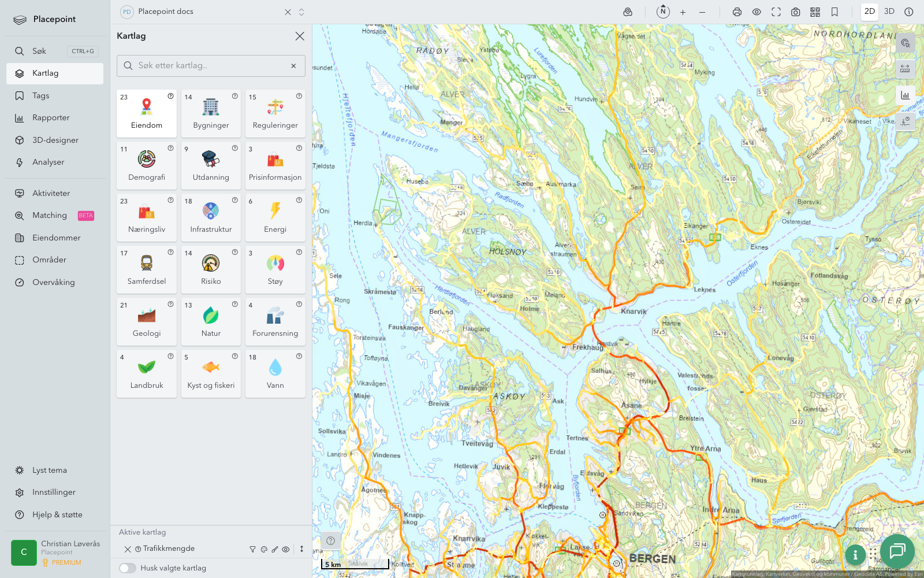Click the Søk etter kartlag search field

point(211,66)
